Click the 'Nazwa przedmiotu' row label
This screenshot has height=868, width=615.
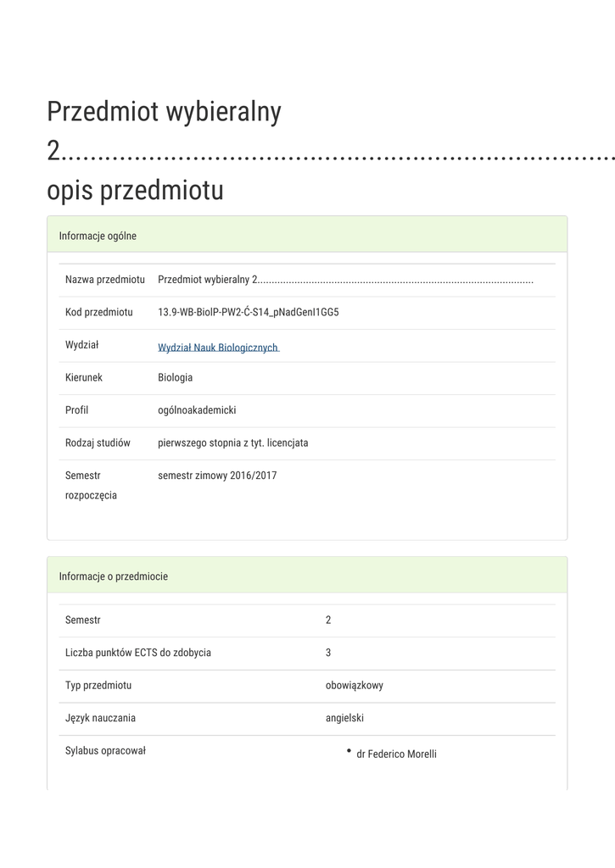(104, 280)
